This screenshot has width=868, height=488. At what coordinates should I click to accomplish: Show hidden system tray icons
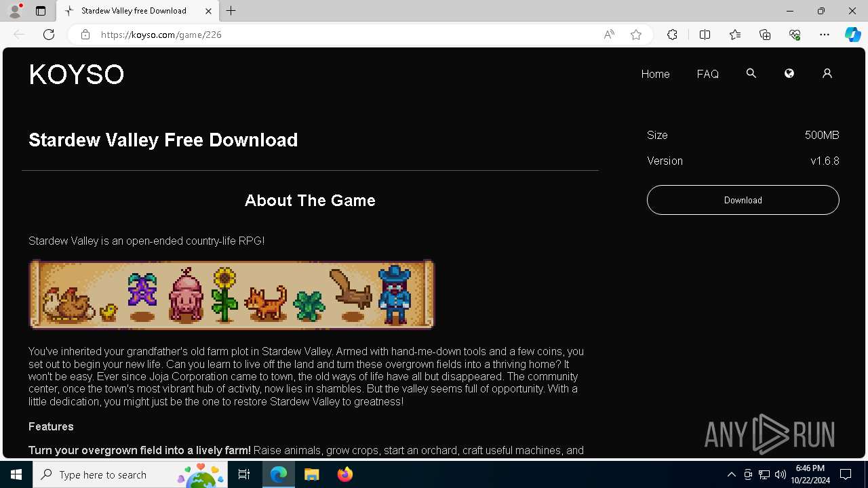tap(731, 474)
